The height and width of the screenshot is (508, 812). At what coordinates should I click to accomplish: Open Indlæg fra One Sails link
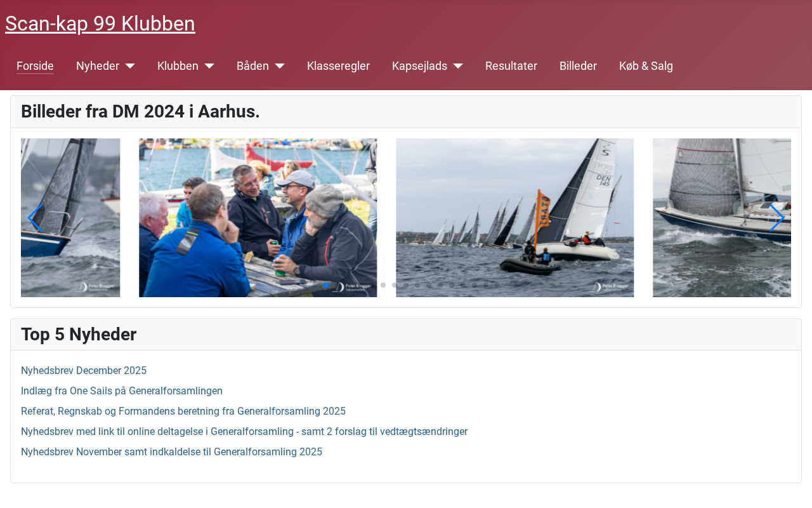click(x=122, y=391)
